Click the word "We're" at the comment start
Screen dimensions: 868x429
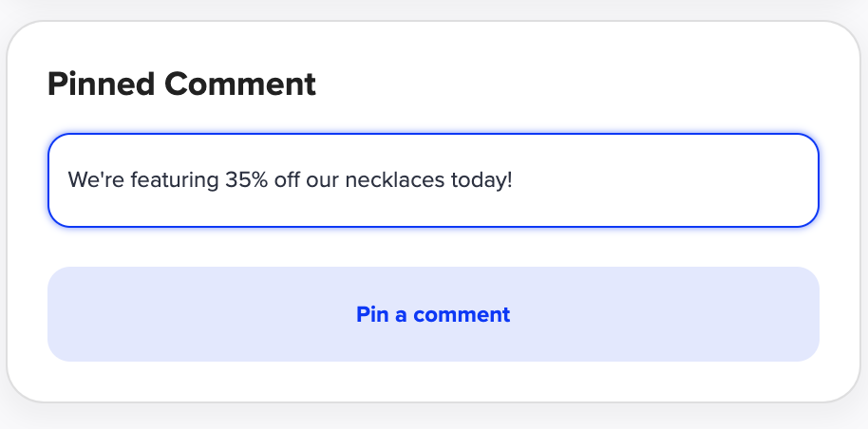click(x=96, y=179)
